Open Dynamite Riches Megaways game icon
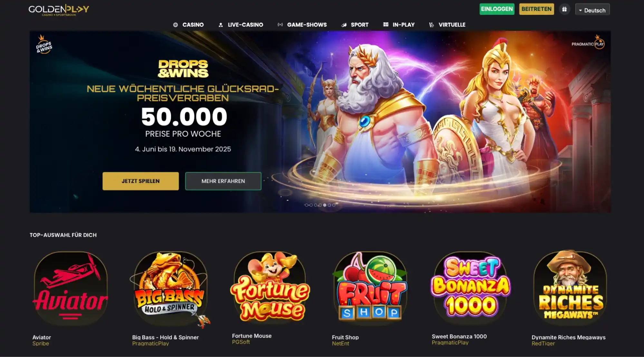This screenshot has height=357, width=644. tap(570, 287)
